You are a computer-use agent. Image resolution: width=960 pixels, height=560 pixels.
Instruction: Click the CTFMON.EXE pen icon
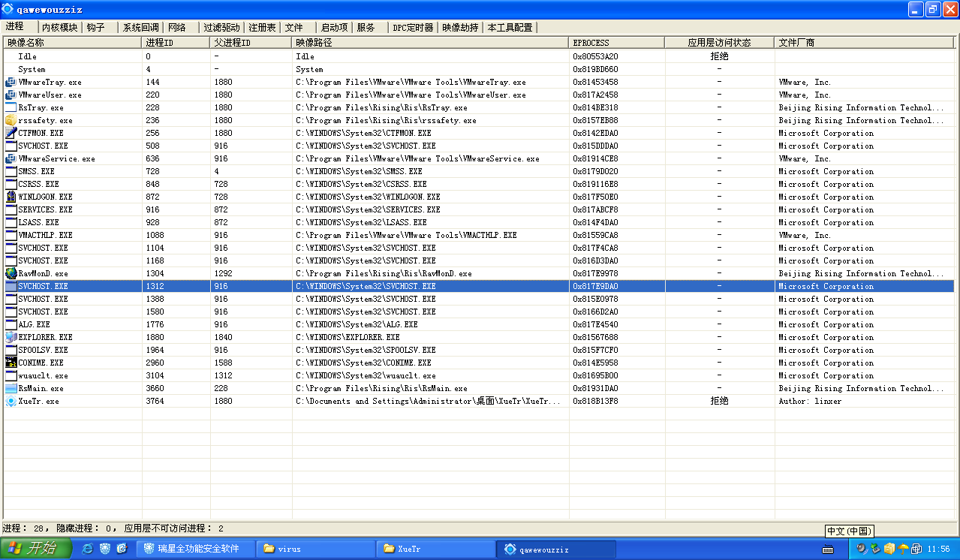pos(11,133)
